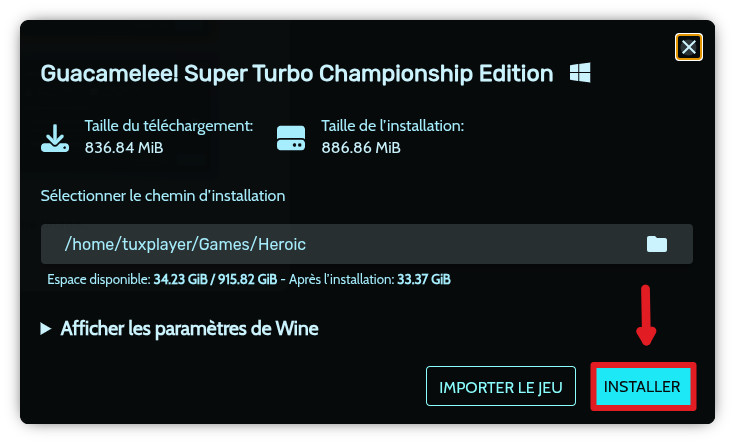Close the install dialog with X

[x=688, y=47]
